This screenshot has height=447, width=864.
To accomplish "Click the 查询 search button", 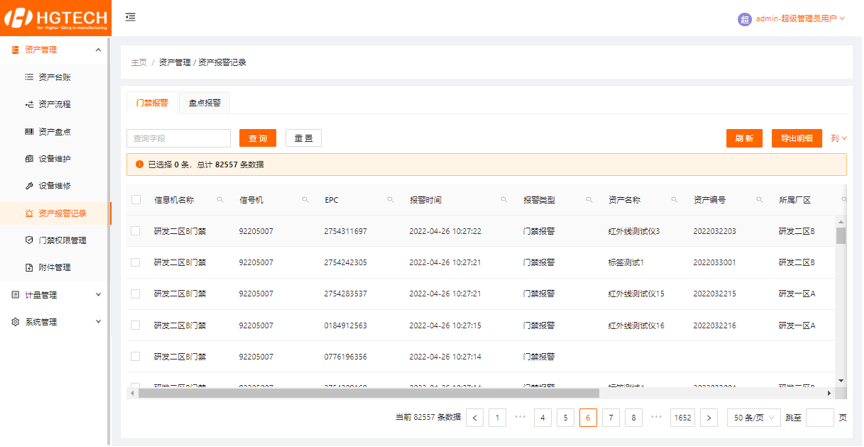I will coord(257,138).
